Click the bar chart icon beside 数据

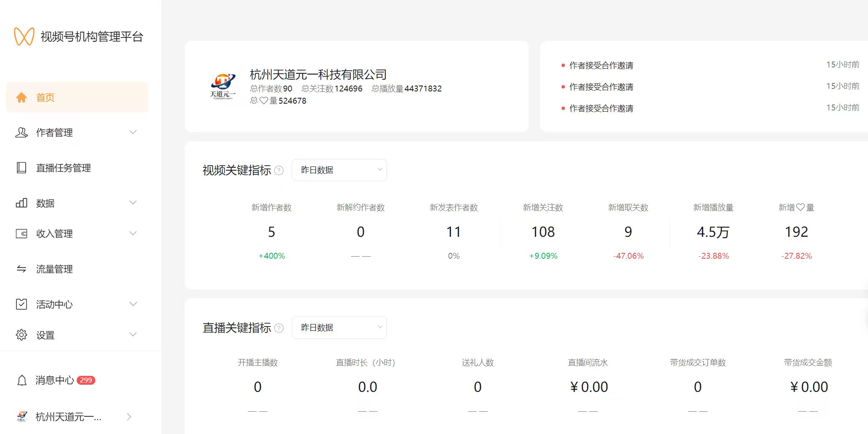[21, 203]
